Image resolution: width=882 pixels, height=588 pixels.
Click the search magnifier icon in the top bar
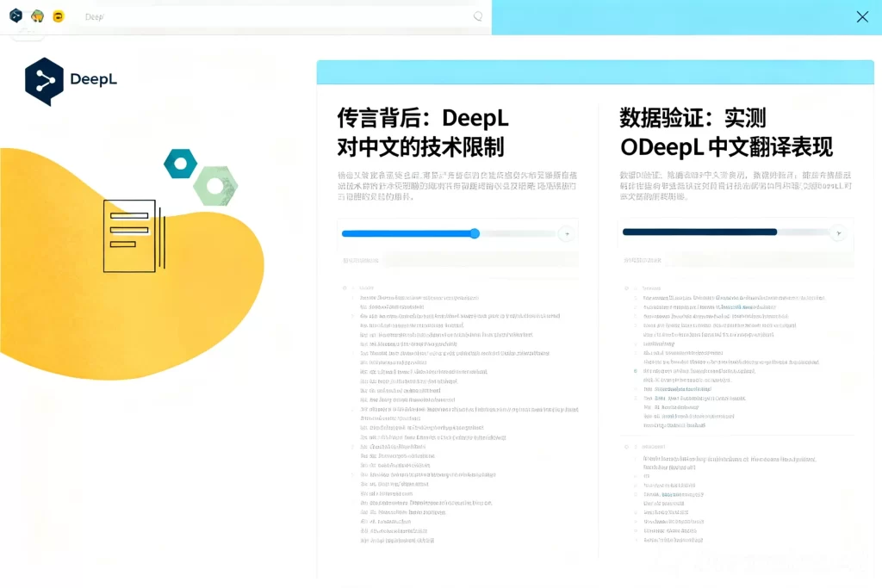[478, 16]
